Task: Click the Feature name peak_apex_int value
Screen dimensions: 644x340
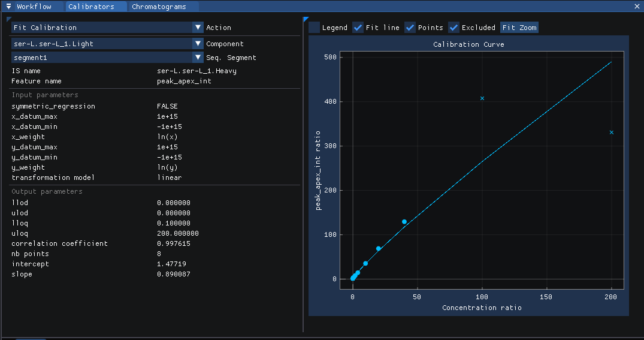Action: (x=184, y=81)
